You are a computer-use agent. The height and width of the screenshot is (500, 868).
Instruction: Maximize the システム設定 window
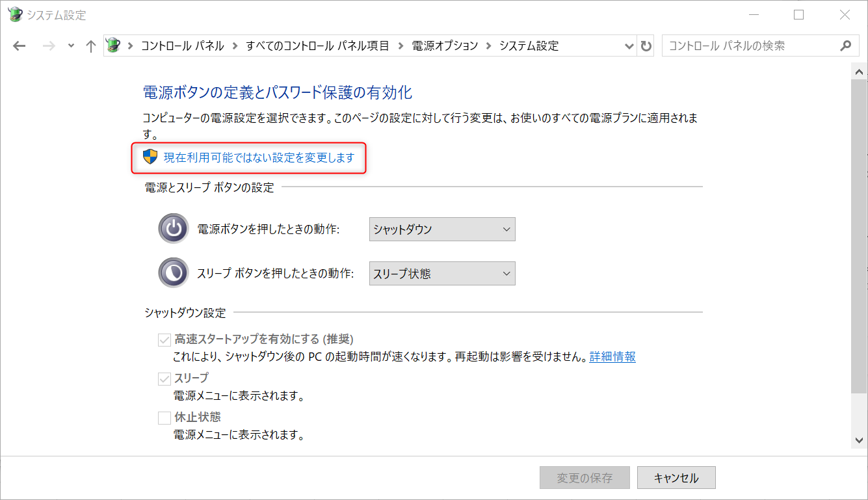(x=799, y=14)
